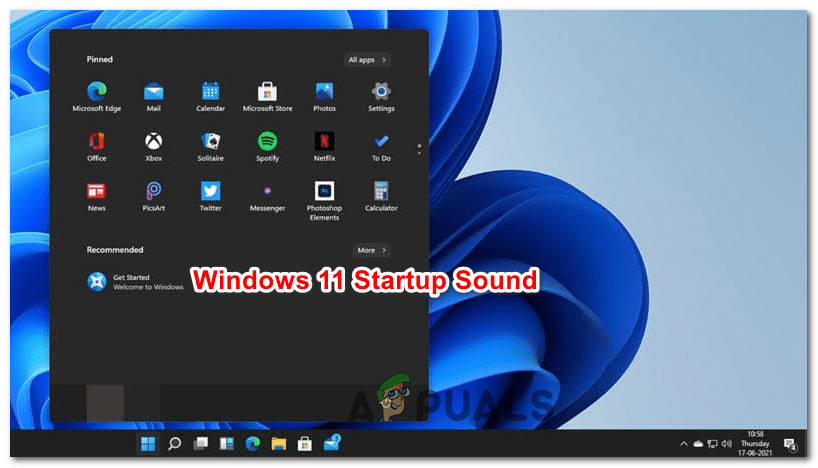Open Microsoft Store from pinned apps
The width and height of the screenshot is (818, 468).
(267, 97)
